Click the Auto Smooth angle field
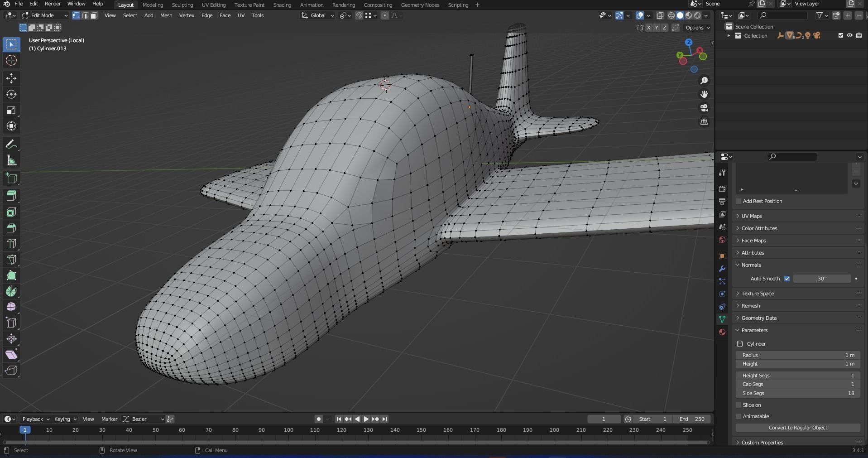 point(822,279)
